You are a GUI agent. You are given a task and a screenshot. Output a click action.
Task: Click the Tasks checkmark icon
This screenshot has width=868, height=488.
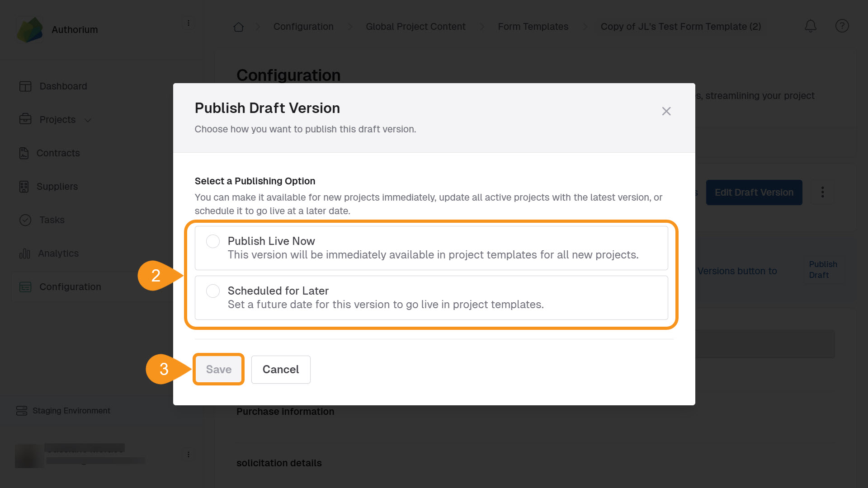[x=25, y=220]
